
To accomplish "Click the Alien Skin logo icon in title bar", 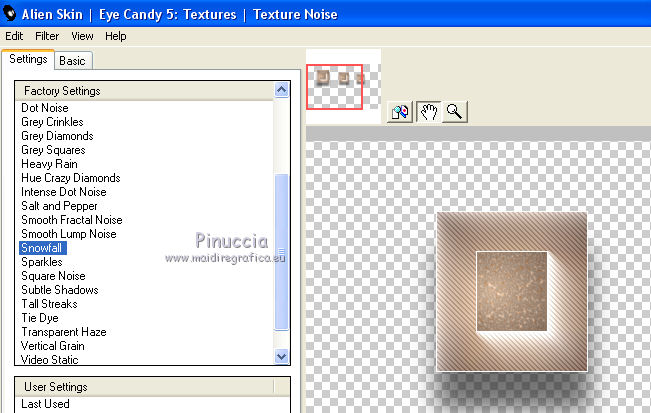I will click(9, 13).
